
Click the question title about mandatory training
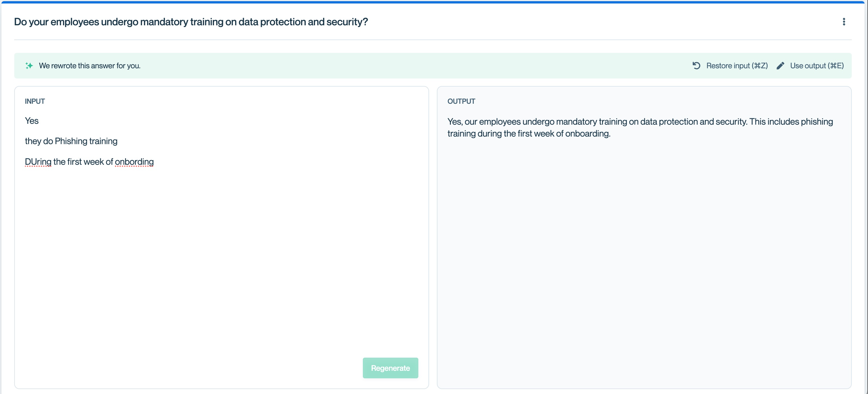191,22
